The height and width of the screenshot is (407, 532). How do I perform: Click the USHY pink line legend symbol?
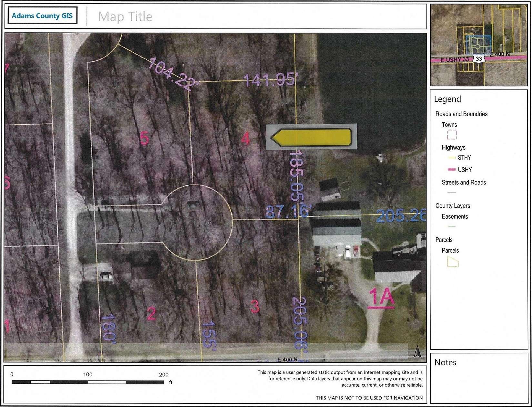tap(451, 169)
